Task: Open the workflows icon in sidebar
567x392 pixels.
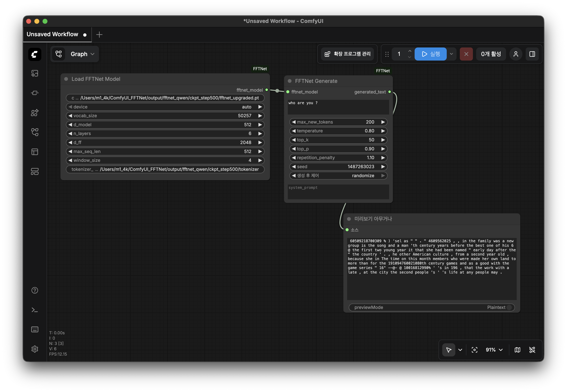Action: click(x=35, y=132)
